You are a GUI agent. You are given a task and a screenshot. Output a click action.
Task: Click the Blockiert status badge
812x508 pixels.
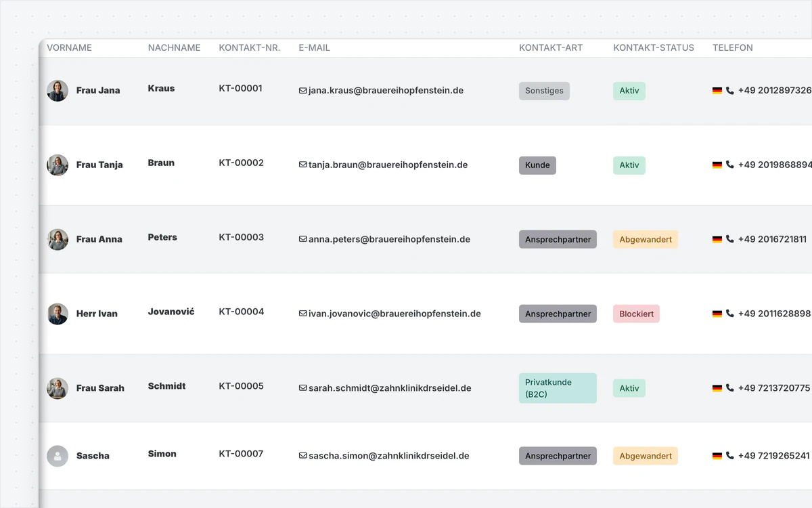click(x=636, y=314)
